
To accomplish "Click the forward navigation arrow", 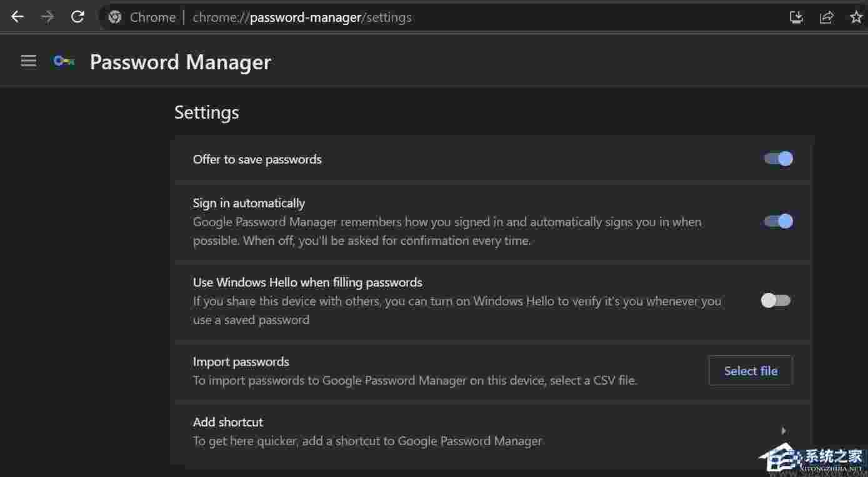I will [x=47, y=17].
